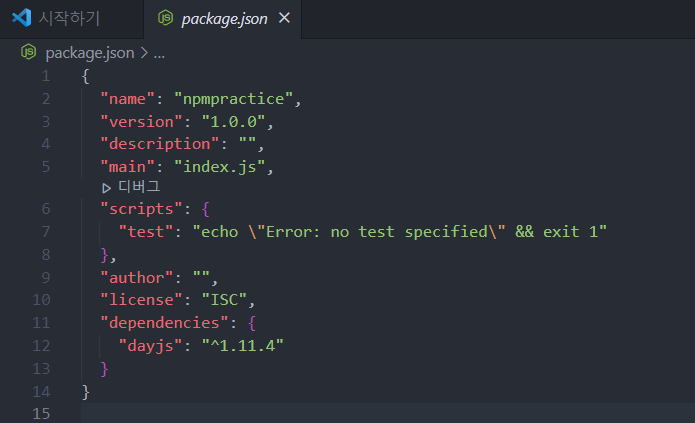Switch to the 시작하기 tab
Viewport: 695px width, 423px height.
click(72, 19)
